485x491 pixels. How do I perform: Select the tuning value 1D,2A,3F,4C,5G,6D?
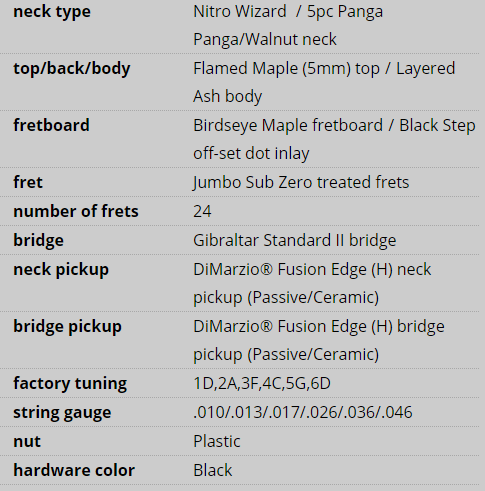coord(262,384)
